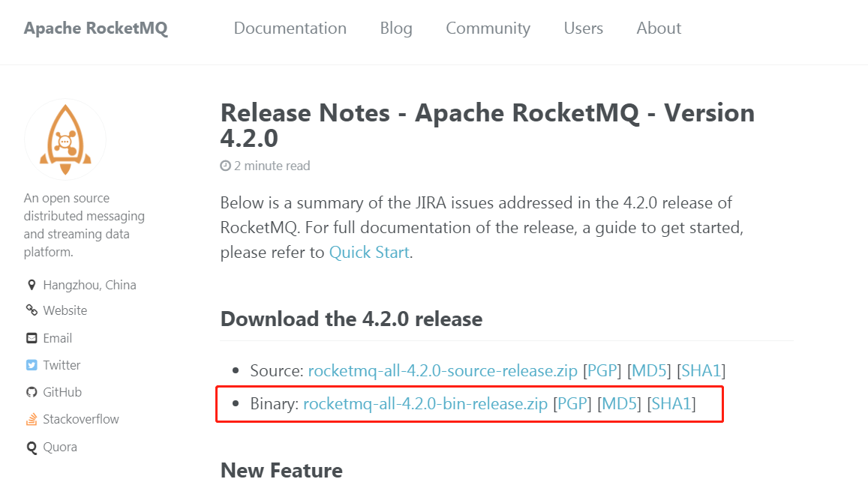The width and height of the screenshot is (868, 482).
Task: Open the Documentation menu
Action: point(290,28)
